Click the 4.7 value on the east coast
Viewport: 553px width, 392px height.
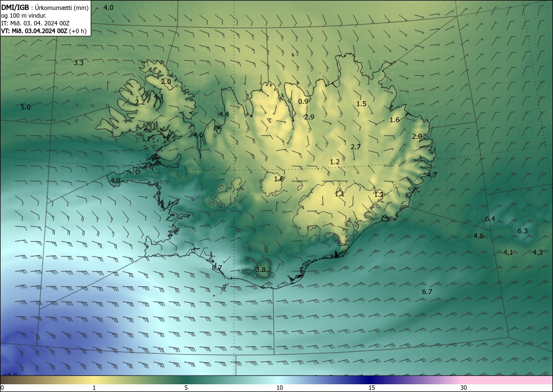[432, 175]
